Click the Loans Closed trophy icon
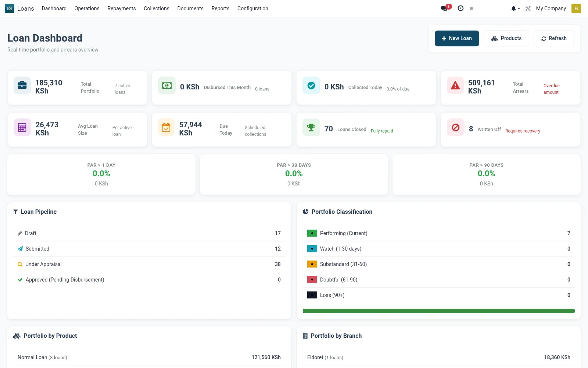Viewport: 588px width, 368px height. pos(311,127)
